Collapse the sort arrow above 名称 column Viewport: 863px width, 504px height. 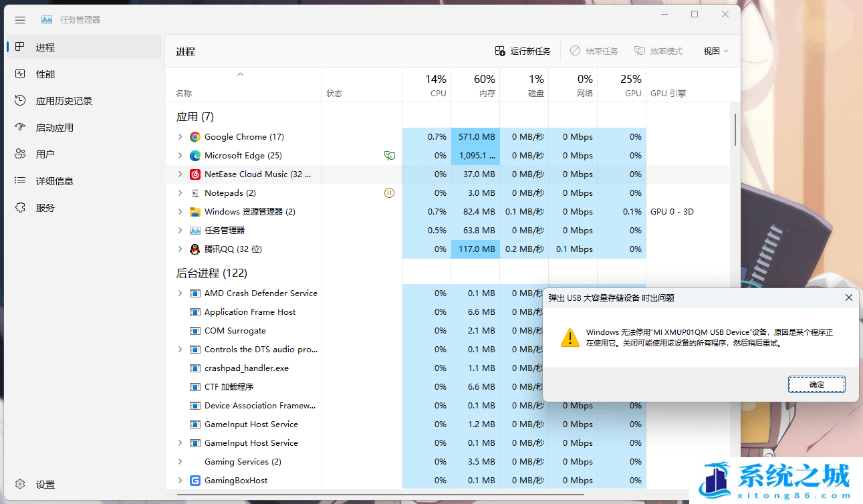[241, 74]
